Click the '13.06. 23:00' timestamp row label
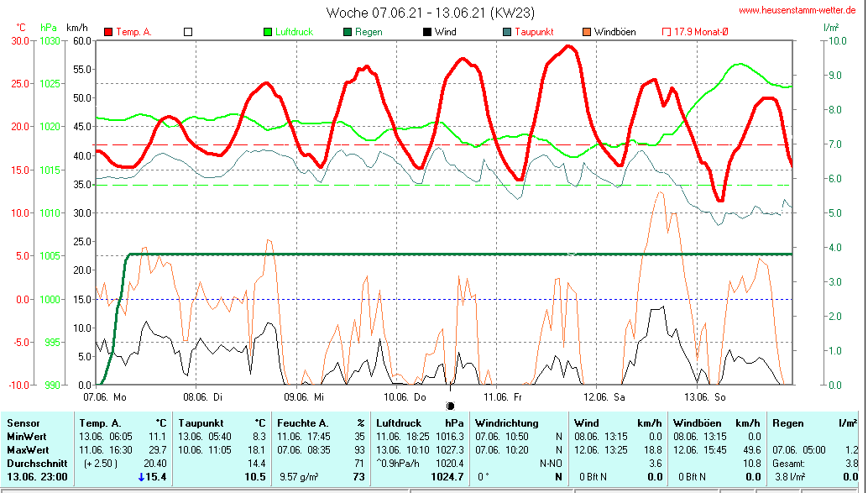Screen dimensions: 868x493 click(37, 477)
